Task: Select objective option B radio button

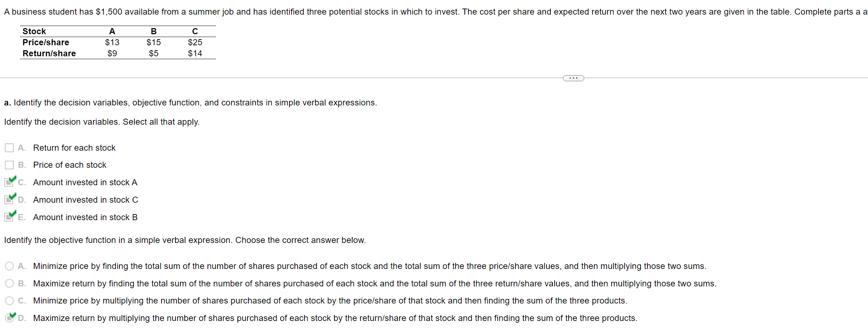Action: pos(9,283)
